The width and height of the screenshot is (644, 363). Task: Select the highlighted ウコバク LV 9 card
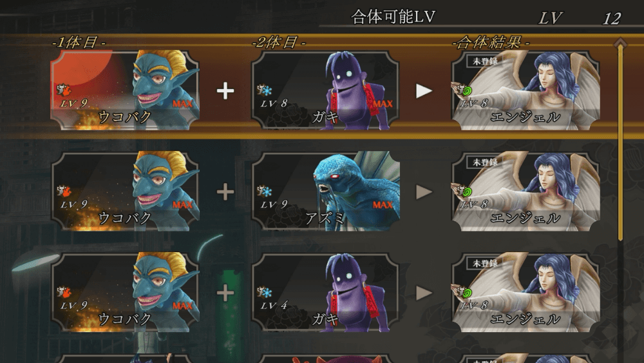pos(125,90)
